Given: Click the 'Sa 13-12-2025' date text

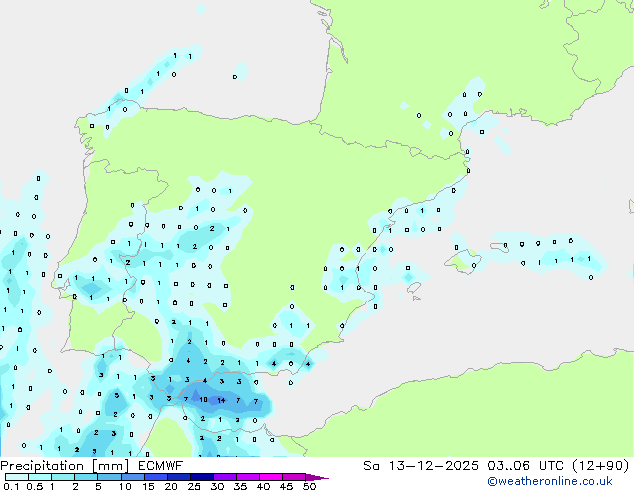Looking at the screenshot, I should [x=421, y=466].
